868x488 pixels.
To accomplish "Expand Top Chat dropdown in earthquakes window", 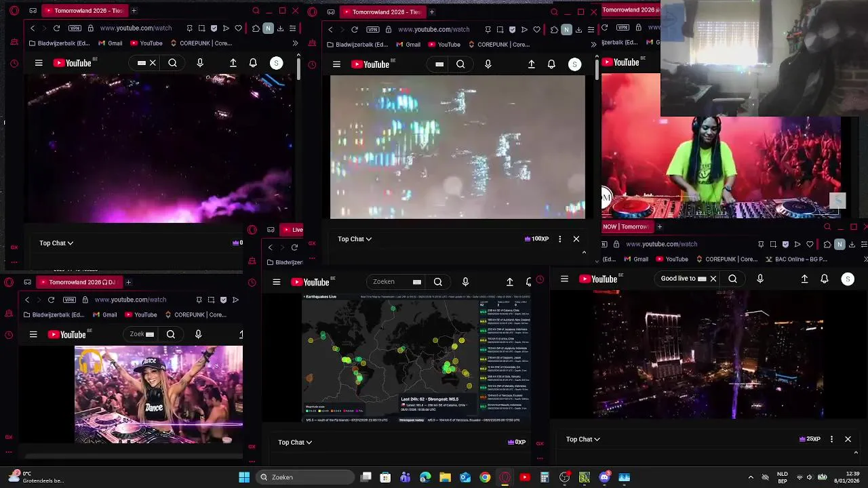I will pyautogui.click(x=295, y=442).
